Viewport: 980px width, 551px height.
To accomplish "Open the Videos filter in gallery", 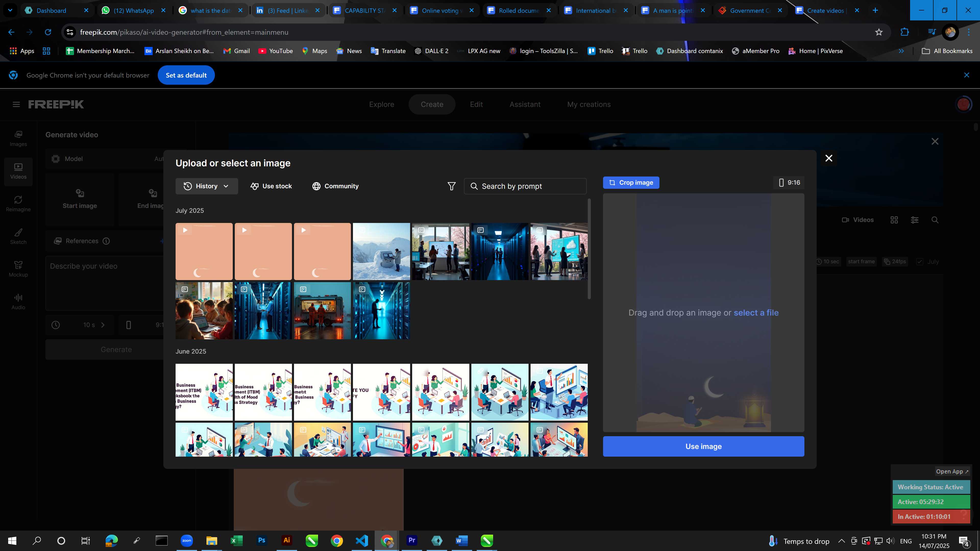I will coord(857,220).
